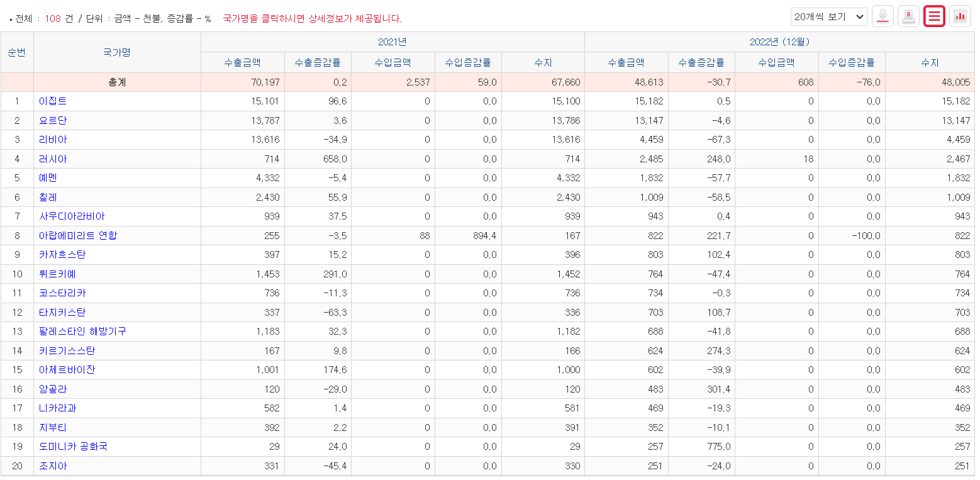The width and height of the screenshot is (980, 480).
Task: Click the 2021년 수출금액 column header
Action: coord(242,62)
